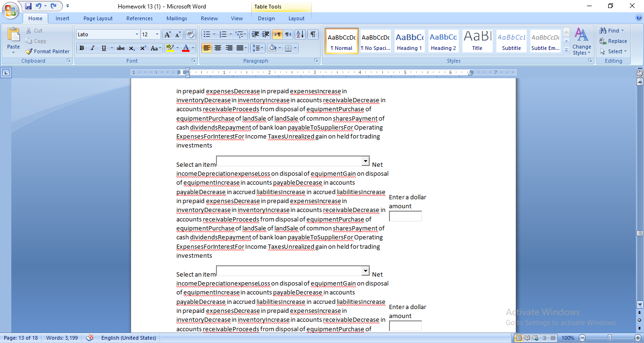
Task: Switch to Full Screen Reading view
Action: pos(527,338)
